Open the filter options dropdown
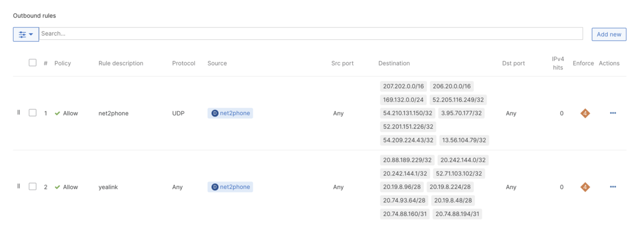 click(26, 34)
